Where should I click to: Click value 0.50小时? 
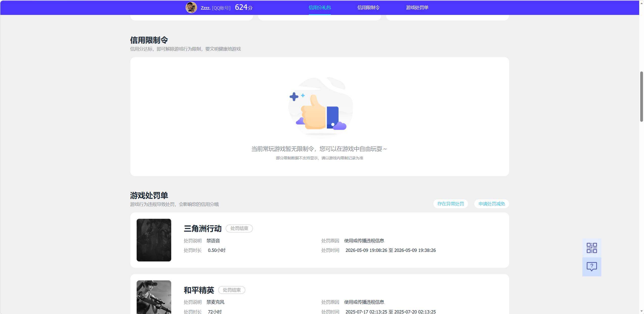tap(216, 250)
